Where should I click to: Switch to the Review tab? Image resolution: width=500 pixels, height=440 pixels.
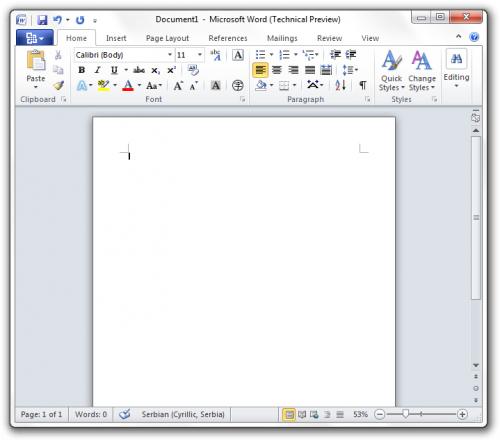click(329, 38)
